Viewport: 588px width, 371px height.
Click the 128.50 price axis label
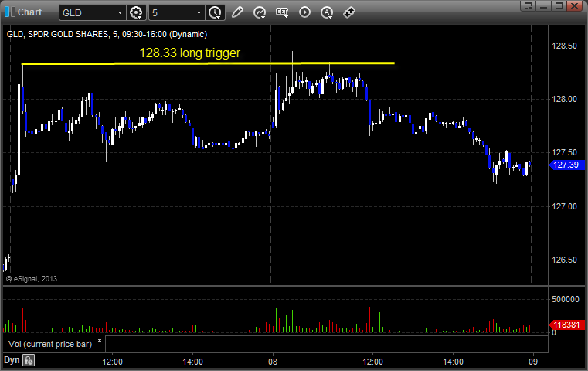[x=564, y=46]
